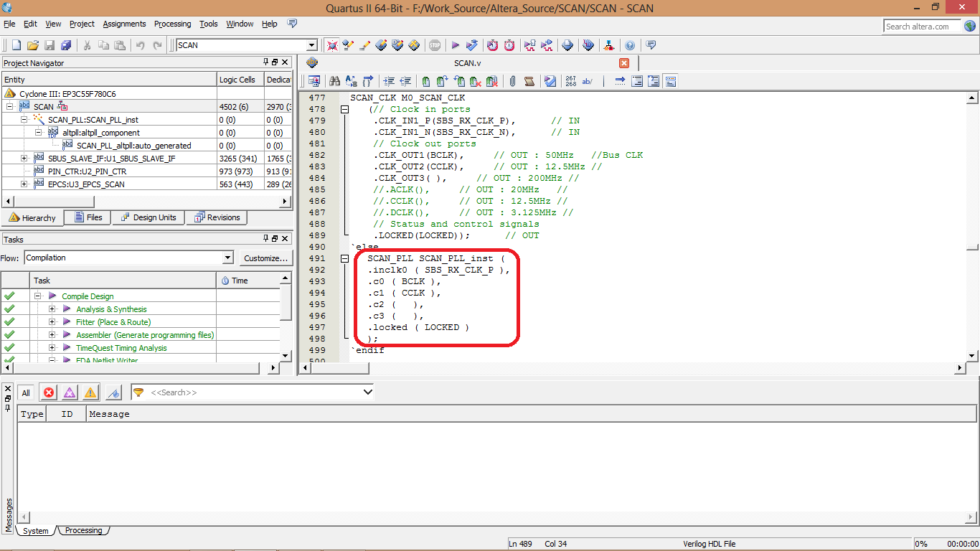980x551 pixels.
Task: Toggle the All messages filter button
Action: (26, 392)
